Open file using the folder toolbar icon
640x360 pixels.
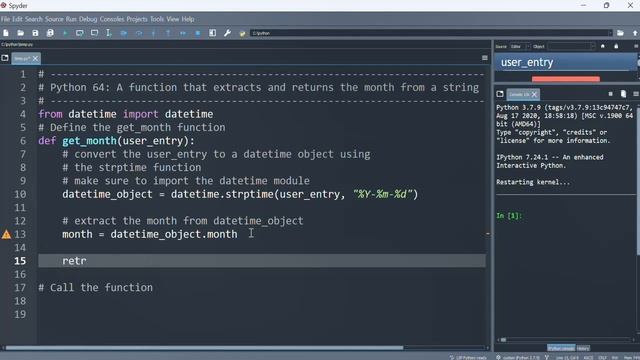tap(20, 33)
